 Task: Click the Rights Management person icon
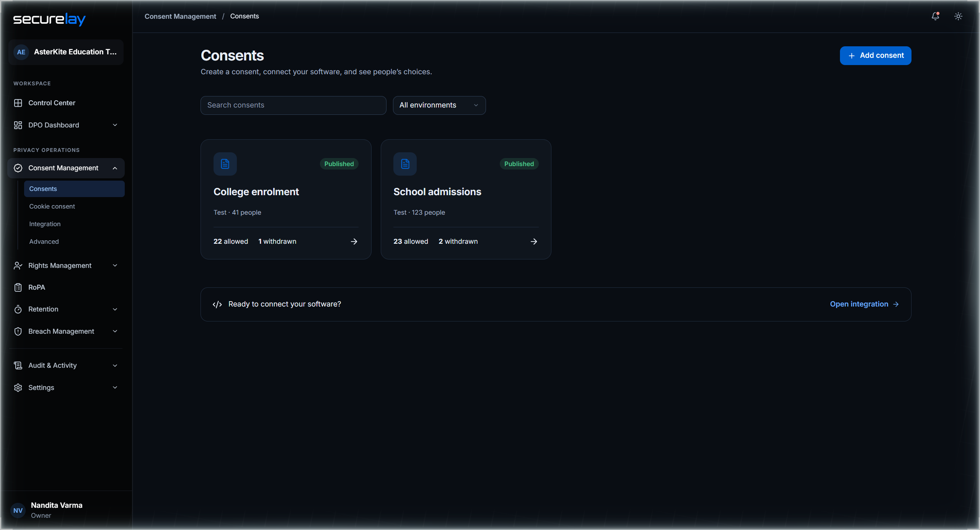click(18, 266)
